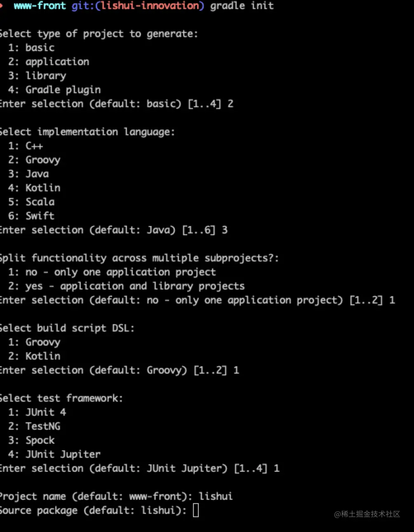Click "1: no - only one application project" option

pyautogui.click(x=112, y=272)
